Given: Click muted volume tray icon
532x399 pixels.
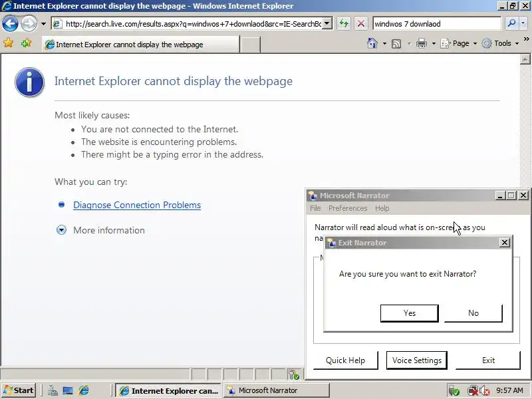Looking at the screenshot, I should pyautogui.click(x=484, y=391).
